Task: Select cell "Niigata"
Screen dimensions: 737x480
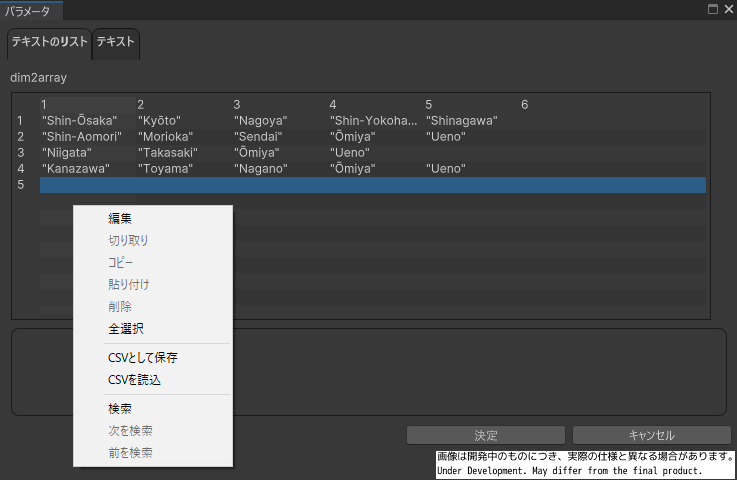Action: 88,153
